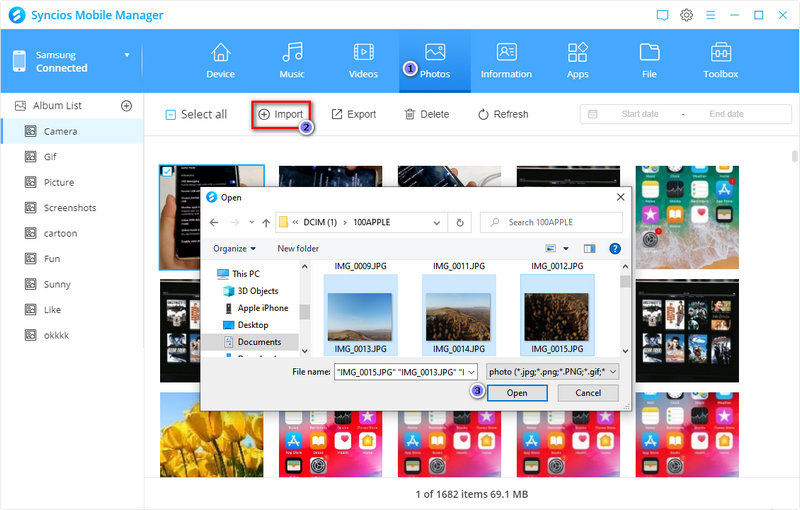Image resolution: width=800 pixels, height=510 pixels.
Task: Set the End date field
Action: (727, 114)
